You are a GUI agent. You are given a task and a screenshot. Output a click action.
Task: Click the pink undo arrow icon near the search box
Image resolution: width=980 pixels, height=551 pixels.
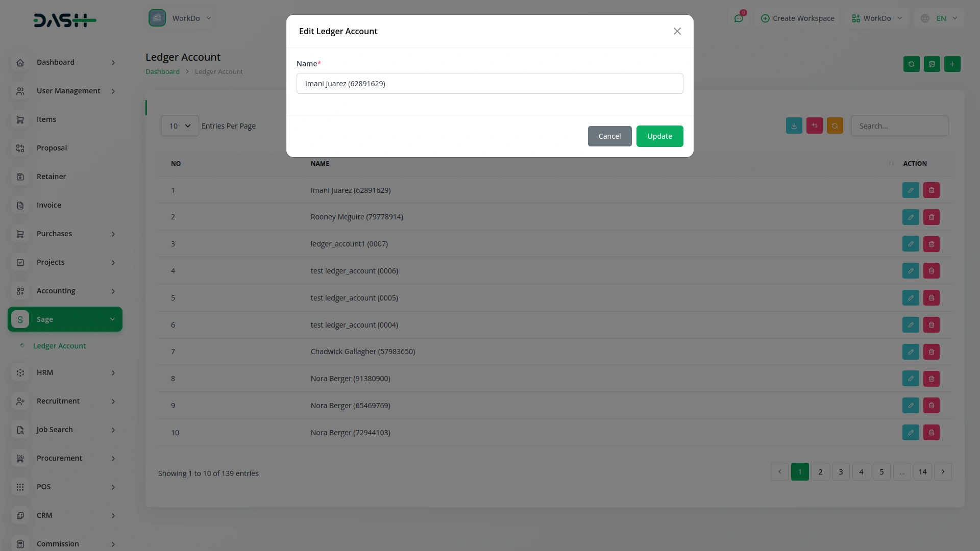(814, 126)
